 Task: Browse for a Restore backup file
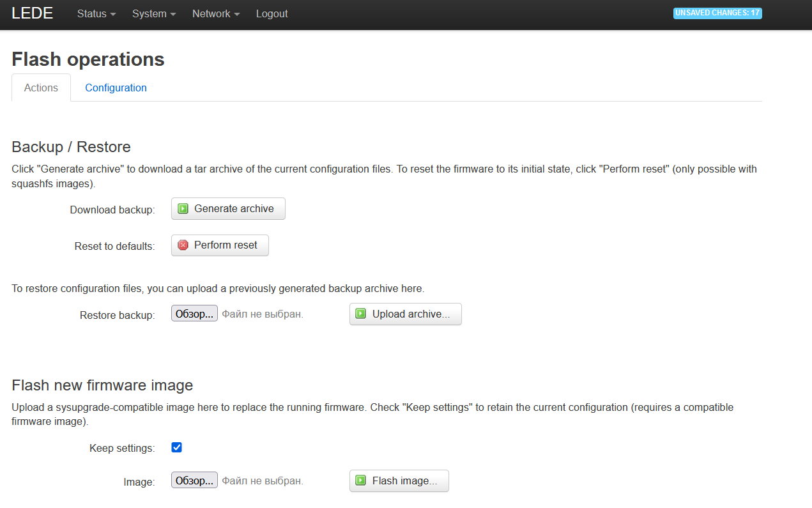[x=194, y=314]
